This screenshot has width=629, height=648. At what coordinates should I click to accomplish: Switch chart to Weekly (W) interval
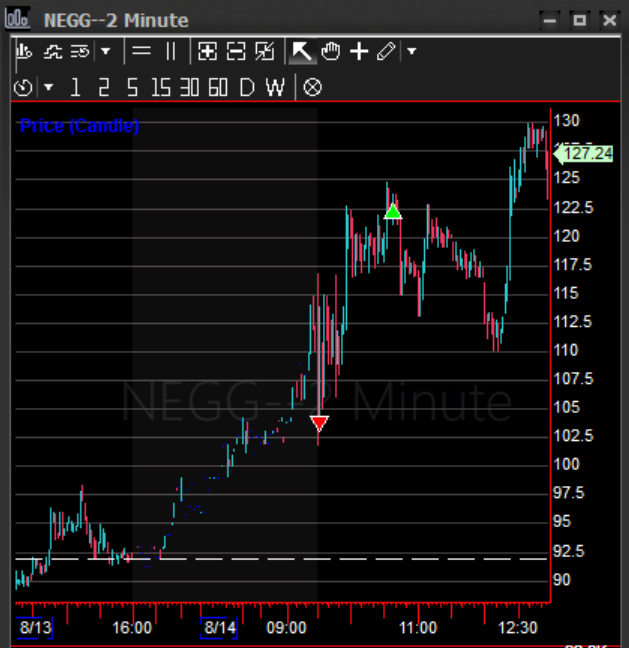[275, 88]
